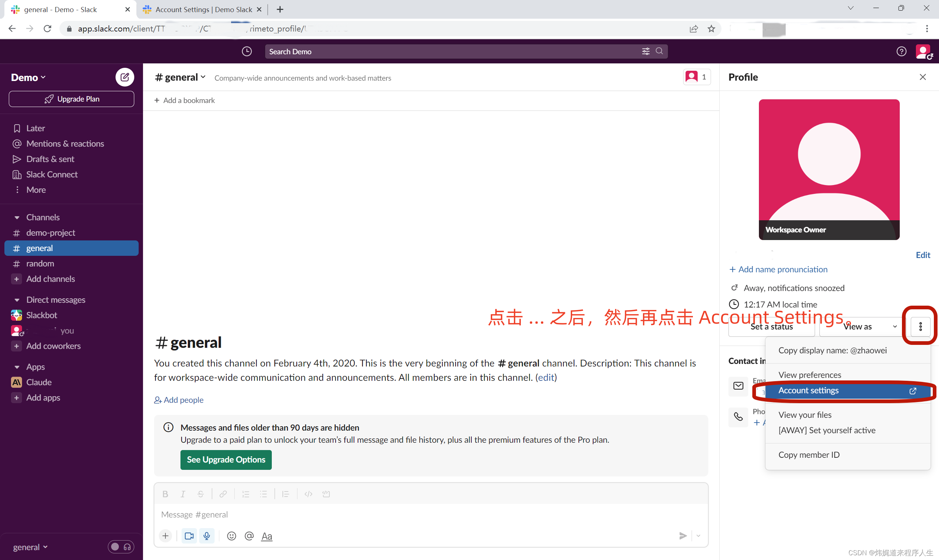Toggle the huddle switch at bottom left
Viewport: 939px width, 560px height.
(x=120, y=547)
